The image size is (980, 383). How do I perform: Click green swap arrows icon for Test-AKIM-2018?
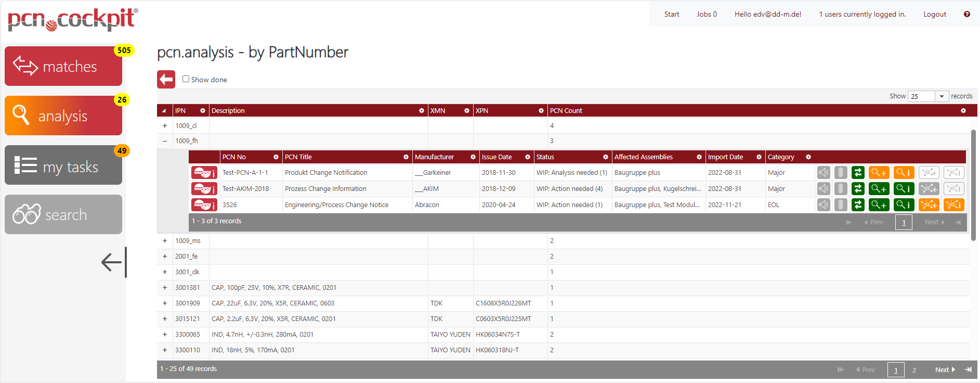[x=858, y=189]
